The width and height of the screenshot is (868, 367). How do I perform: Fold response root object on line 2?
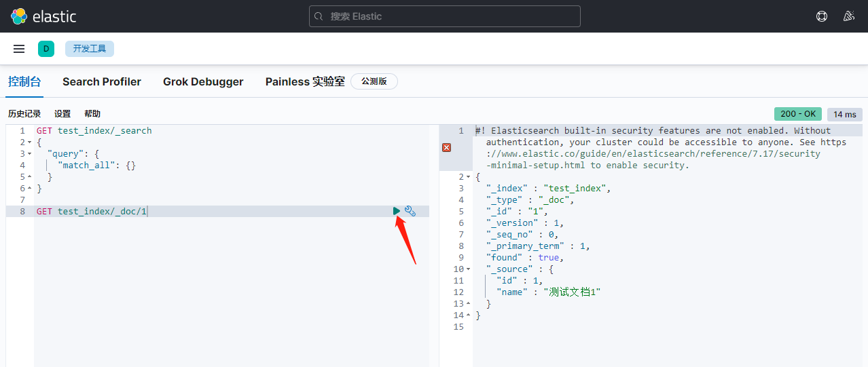tap(469, 177)
